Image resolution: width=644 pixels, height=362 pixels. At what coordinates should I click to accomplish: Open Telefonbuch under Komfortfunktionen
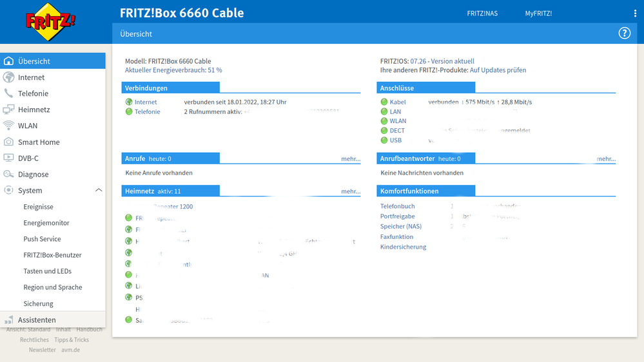398,206
